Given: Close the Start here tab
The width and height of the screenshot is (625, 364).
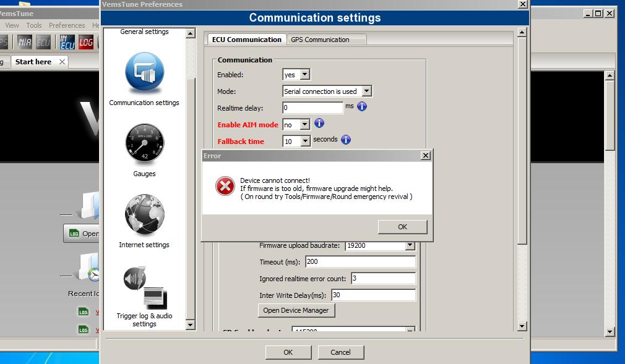Looking at the screenshot, I should [x=62, y=62].
